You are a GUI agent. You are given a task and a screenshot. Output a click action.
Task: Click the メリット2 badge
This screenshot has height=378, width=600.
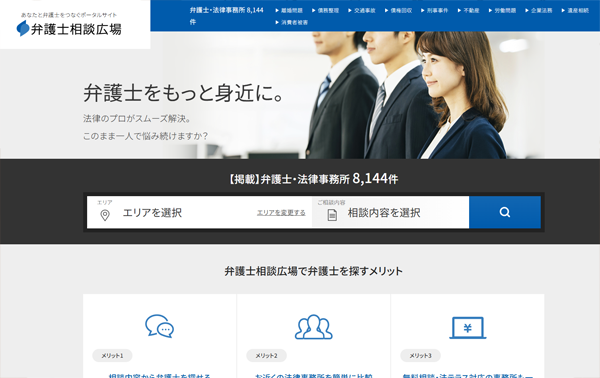pos(266,355)
